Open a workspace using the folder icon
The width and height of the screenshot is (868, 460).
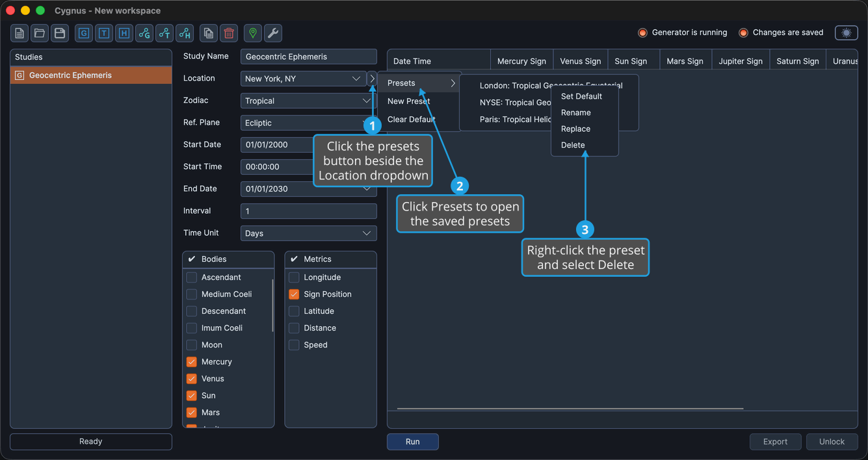click(40, 33)
